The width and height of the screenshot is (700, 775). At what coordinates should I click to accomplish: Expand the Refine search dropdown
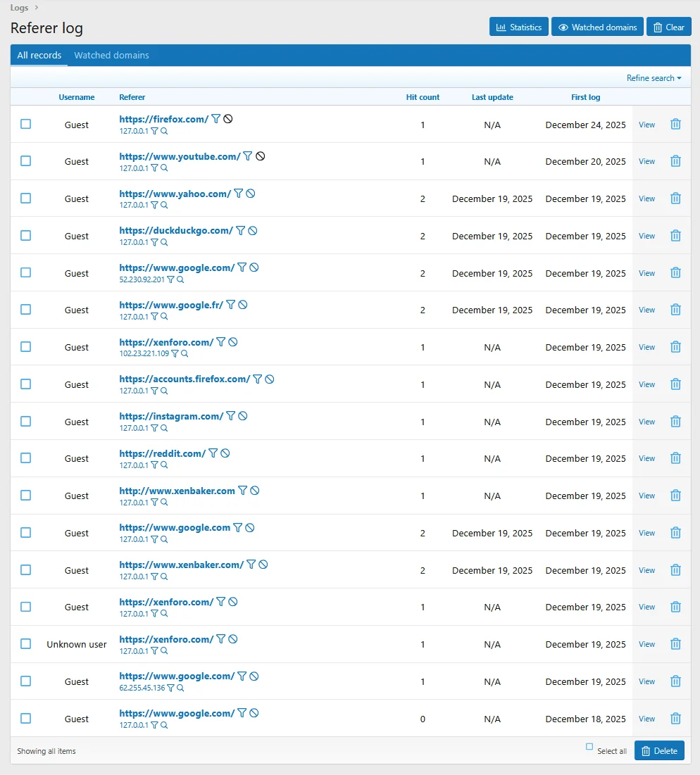tap(654, 78)
